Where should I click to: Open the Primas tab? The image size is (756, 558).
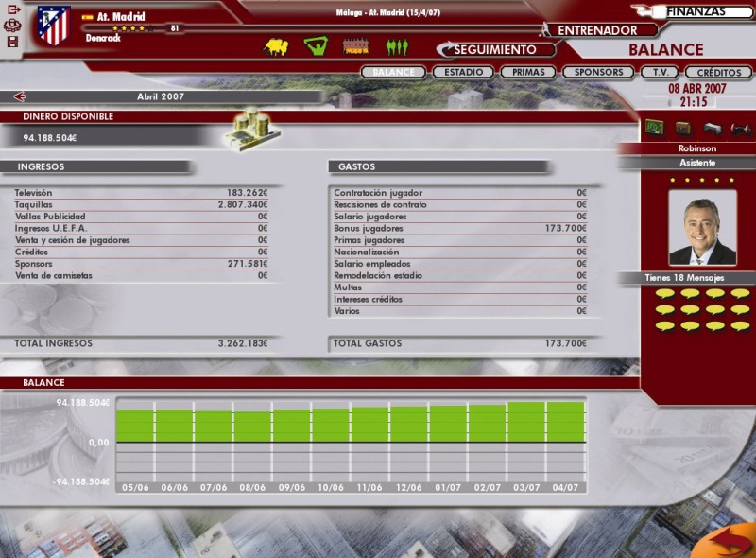tap(527, 72)
